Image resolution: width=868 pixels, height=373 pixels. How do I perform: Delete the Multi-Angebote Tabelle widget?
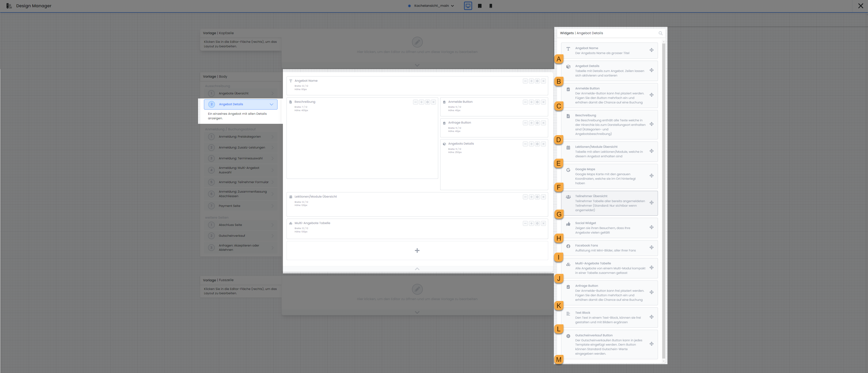(543, 223)
